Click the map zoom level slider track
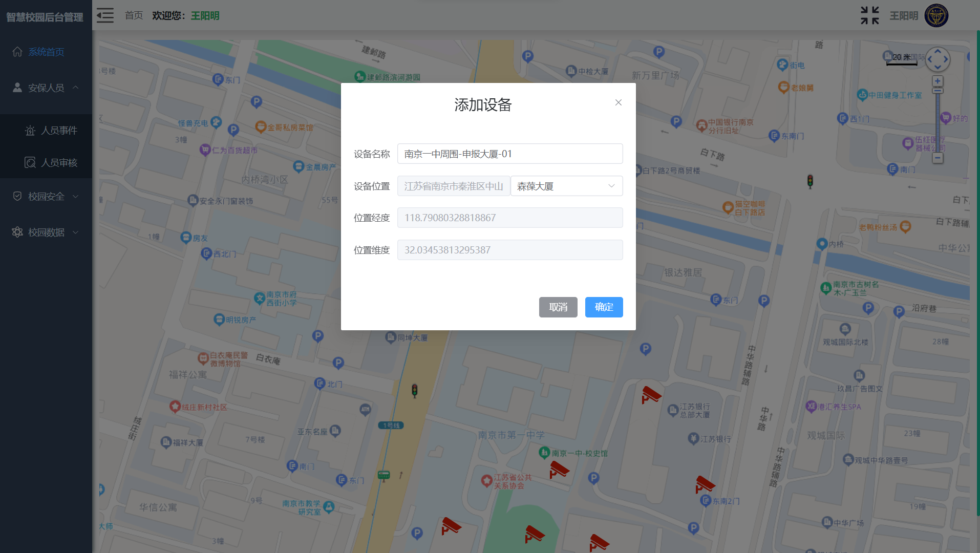980x553 pixels. [938, 123]
